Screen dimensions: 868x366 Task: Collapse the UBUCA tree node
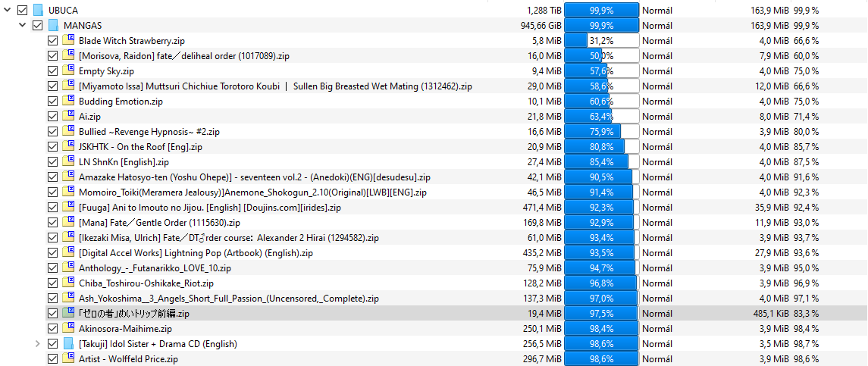pyautogui.click(x=7, y=10)
